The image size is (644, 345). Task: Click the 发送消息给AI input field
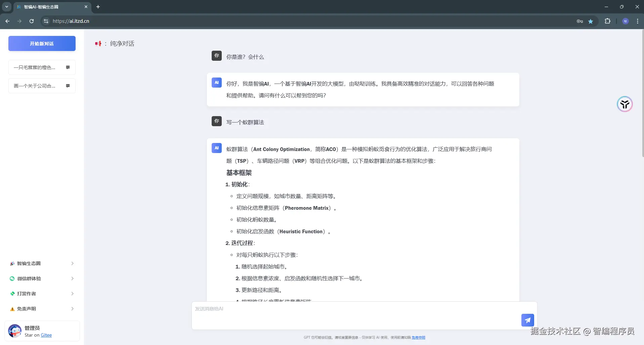click(x=336, y=308)
